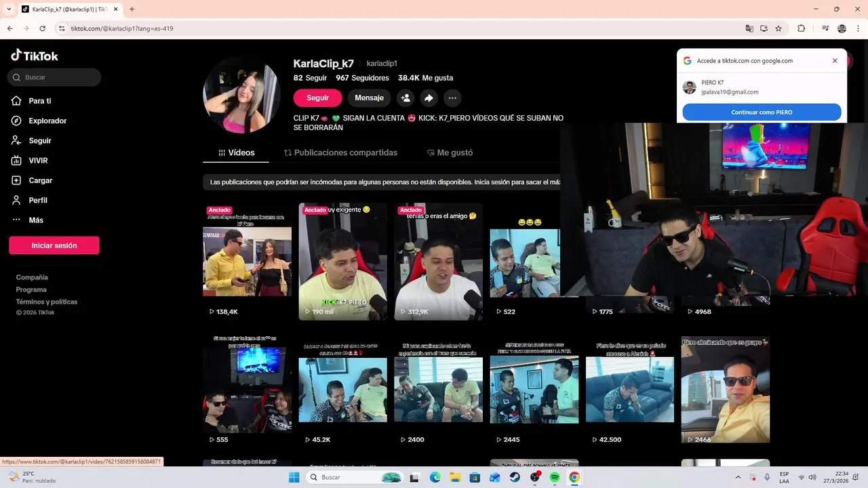Open Microsoft Edge from taskbar
The width and height of the screenshot is (868, 488).
435,477
